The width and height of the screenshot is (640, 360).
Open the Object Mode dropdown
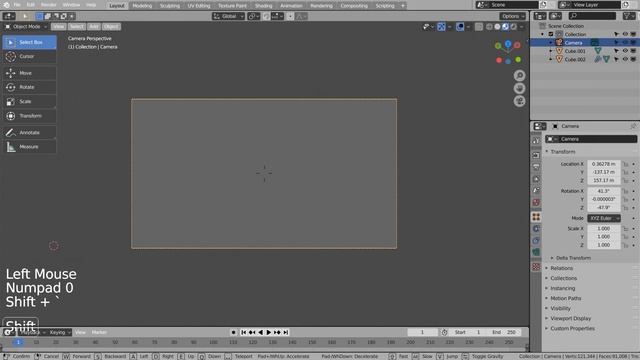25,27
